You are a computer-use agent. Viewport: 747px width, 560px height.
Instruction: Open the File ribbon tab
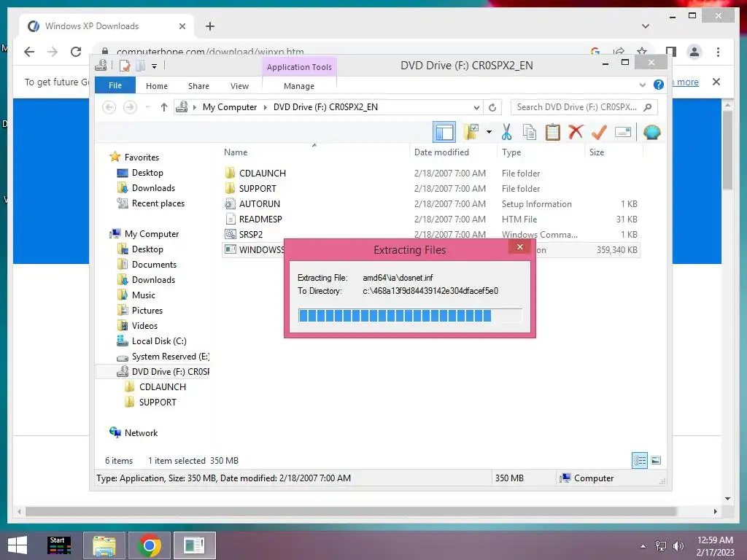pos(115,85)
